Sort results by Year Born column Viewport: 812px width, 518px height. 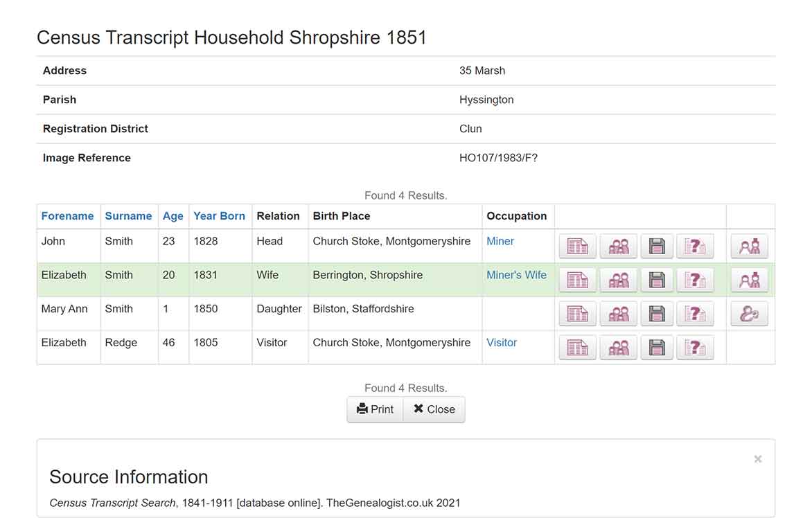click(219, 216)
